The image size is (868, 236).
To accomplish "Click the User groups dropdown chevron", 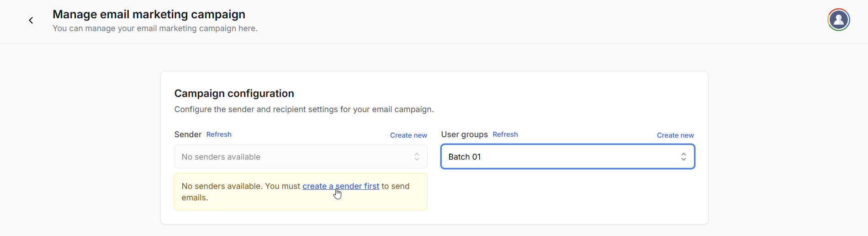I will [x=683, y=157].
